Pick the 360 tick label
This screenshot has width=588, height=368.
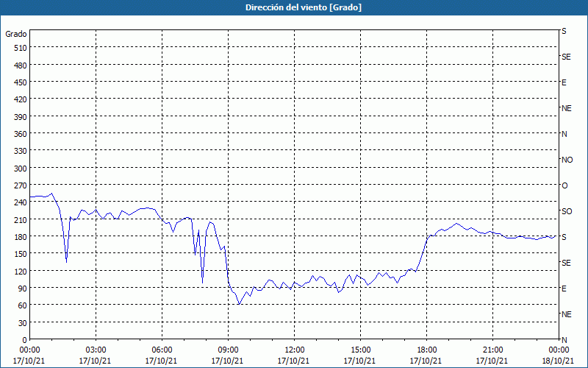coord(21,134)
